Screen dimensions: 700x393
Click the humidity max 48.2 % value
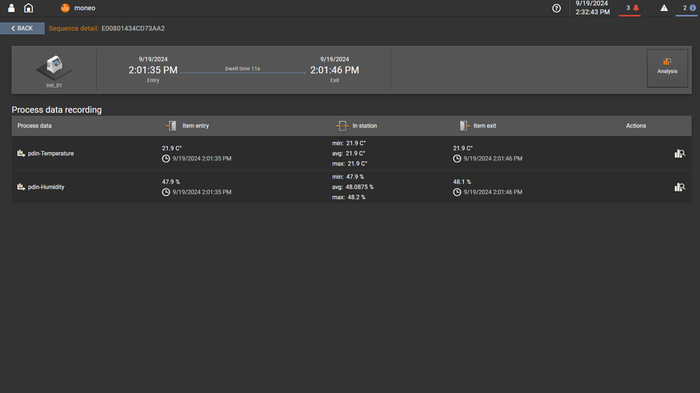pos(349,197)
